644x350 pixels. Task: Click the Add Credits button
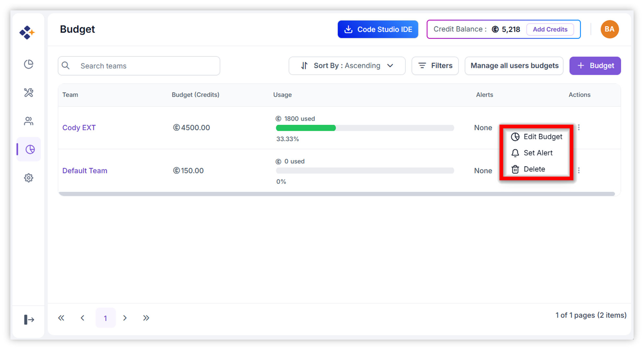tap(550, 29)
